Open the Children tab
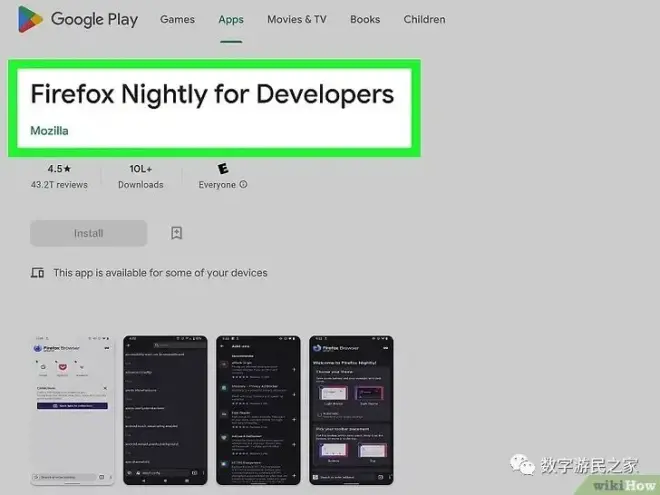 click(424, 19)
